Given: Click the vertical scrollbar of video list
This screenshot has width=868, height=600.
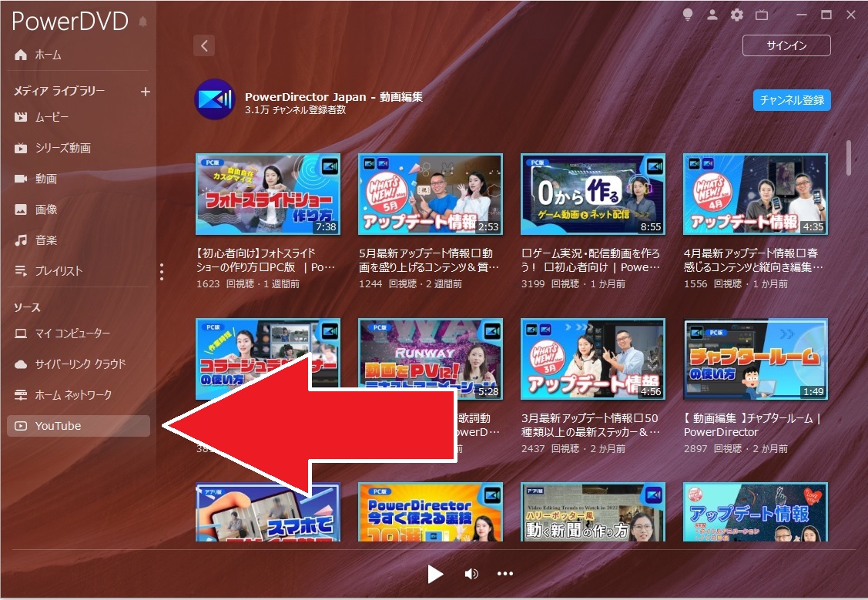Looking at the screenshot, I should click(849, 158).
